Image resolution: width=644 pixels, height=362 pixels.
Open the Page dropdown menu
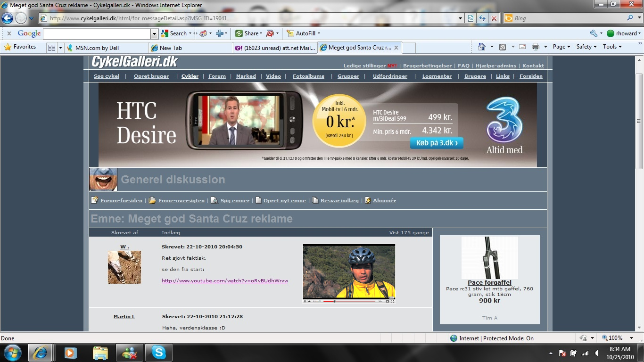tap(561, 47)
